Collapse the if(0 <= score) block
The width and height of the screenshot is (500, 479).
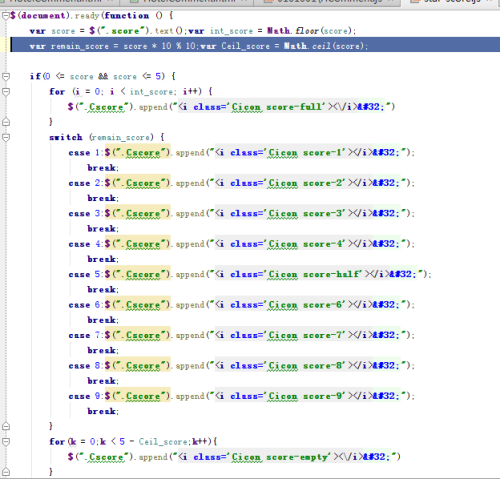click(5, 77)
